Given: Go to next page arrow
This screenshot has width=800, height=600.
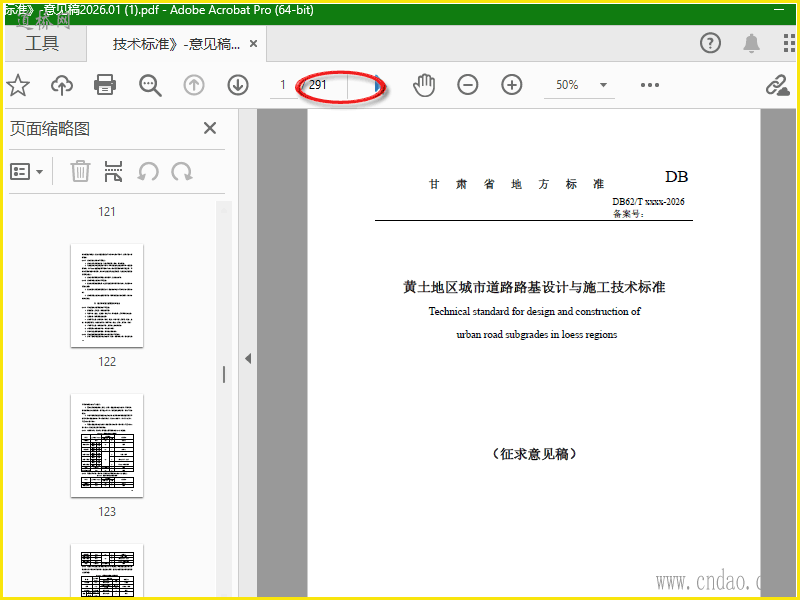Looking at the screenshot, I should (x=238, y=85).
